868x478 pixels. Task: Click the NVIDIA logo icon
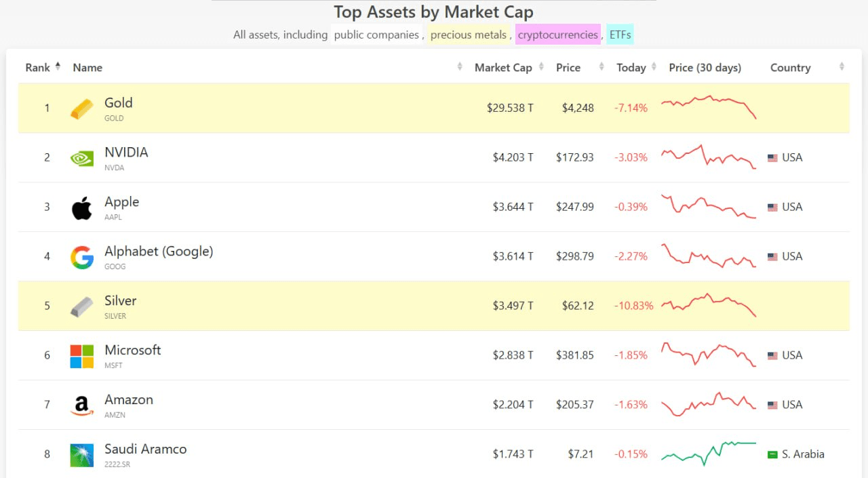(82, 158)
